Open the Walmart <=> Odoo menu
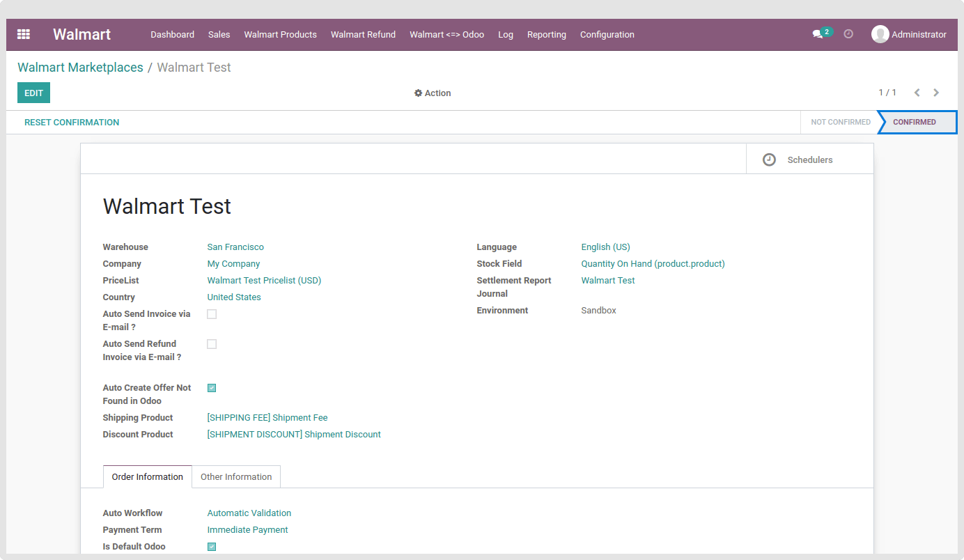 pos(446,34)
